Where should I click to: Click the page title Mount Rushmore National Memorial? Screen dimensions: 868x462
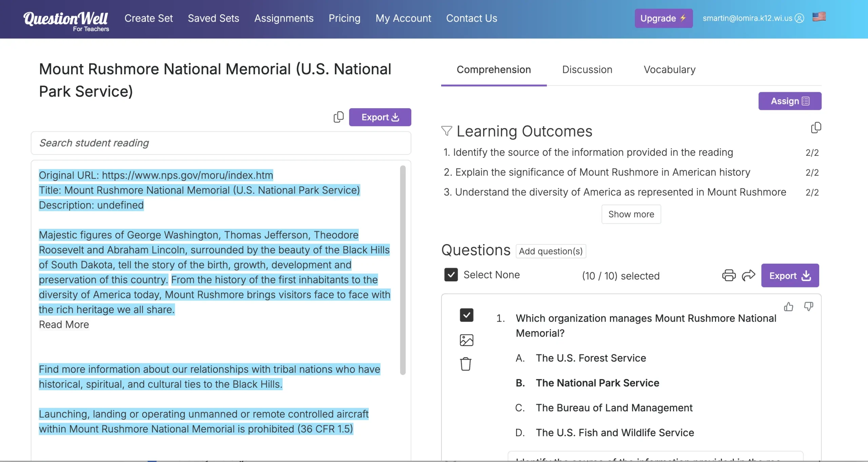(215, 80)
